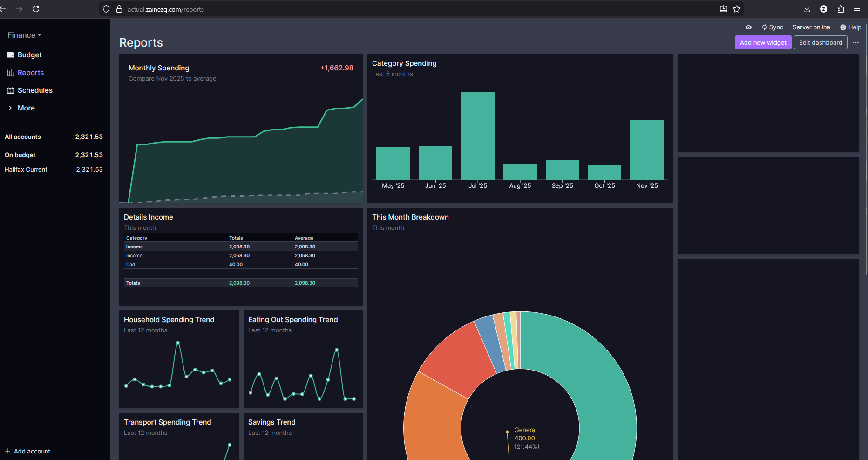868x460 pixels.
Task: Reload the page in browser
Action: point(36,9)
